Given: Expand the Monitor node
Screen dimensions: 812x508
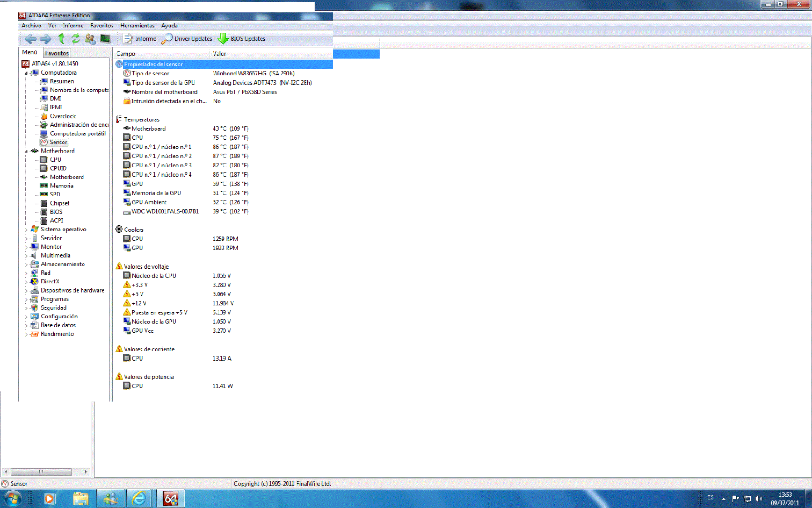Looking at the screenshot, I should (x=26, y=247).
